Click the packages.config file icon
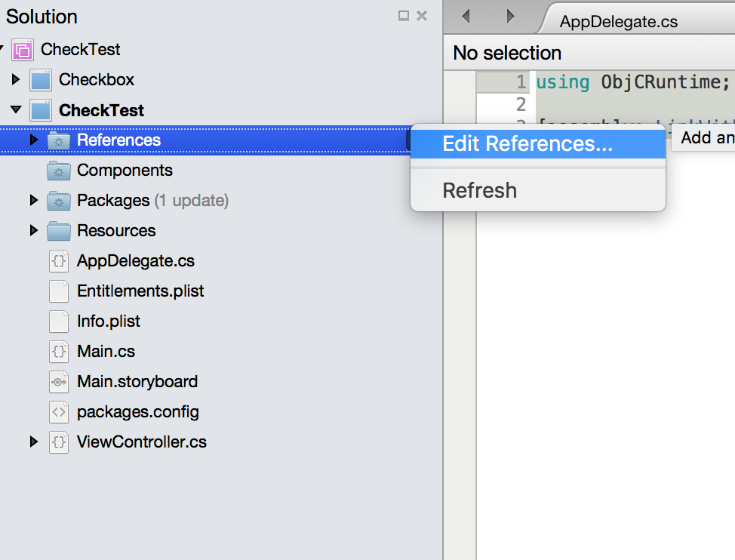The image size is (735, 560). coord(58,412)
